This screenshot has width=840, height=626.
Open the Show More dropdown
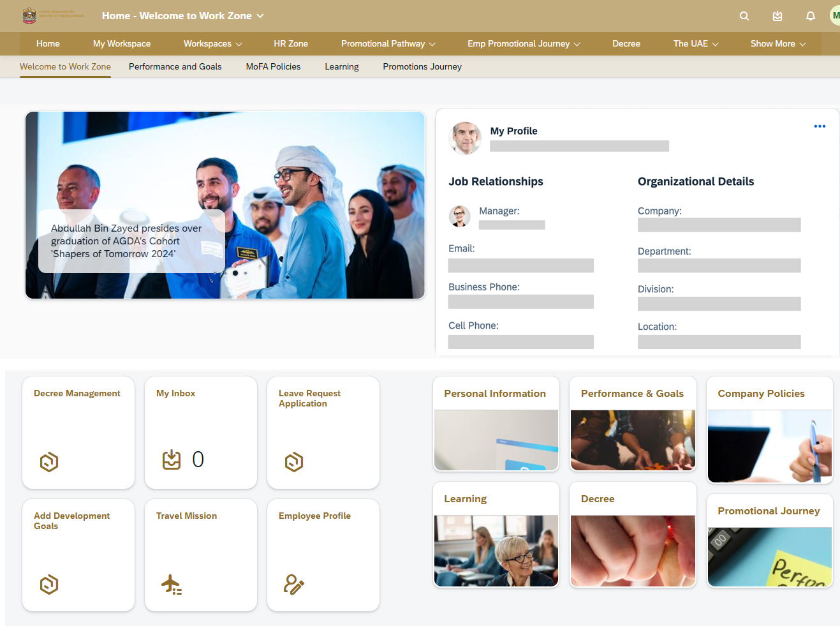tap(777, 43)
